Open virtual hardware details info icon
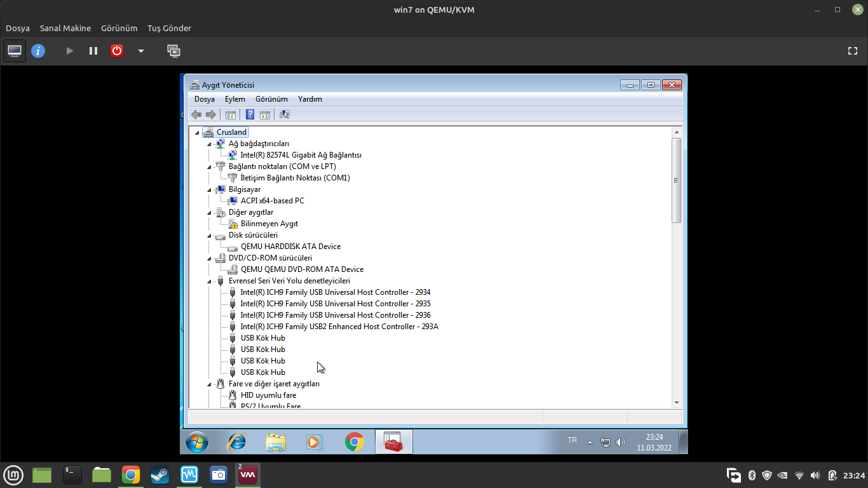Image resolution: width=868 pixels, height=488 pixels. [x=38, y=51]
